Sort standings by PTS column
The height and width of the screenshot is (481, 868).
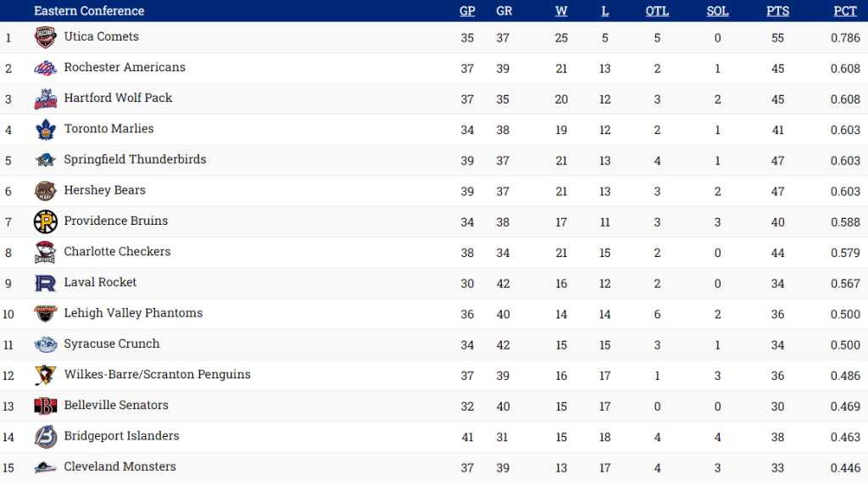coord(777,11)
